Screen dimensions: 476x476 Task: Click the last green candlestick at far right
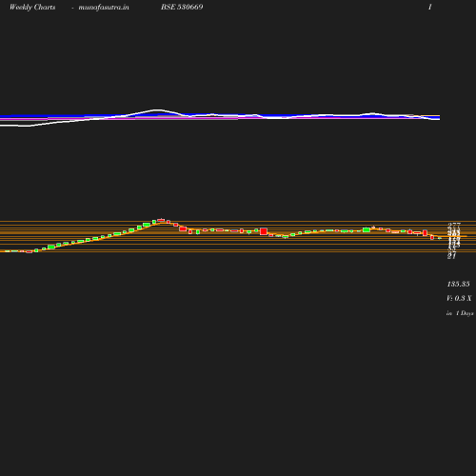tap(440, 238)
